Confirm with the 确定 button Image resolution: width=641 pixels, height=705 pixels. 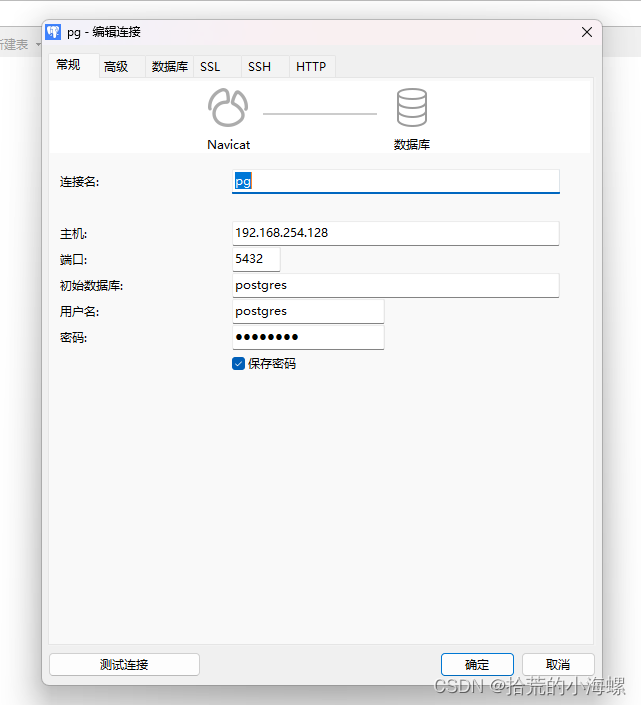[477, 664]
